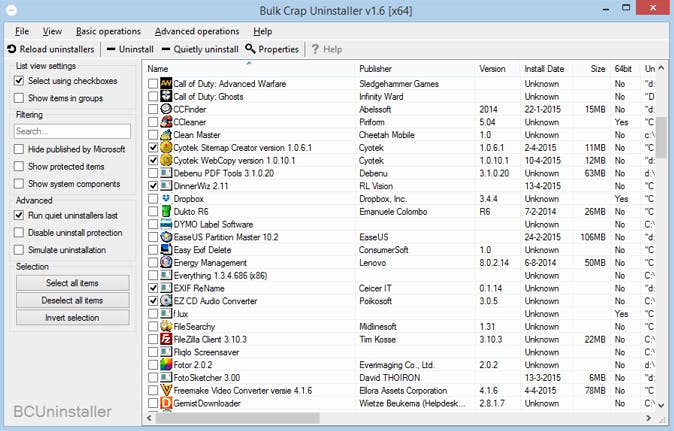Click the Call of Duty: Ghosts icon
The width and height of the screenshot is (674, 431).
pyautogui.click(x=166, y=96)
